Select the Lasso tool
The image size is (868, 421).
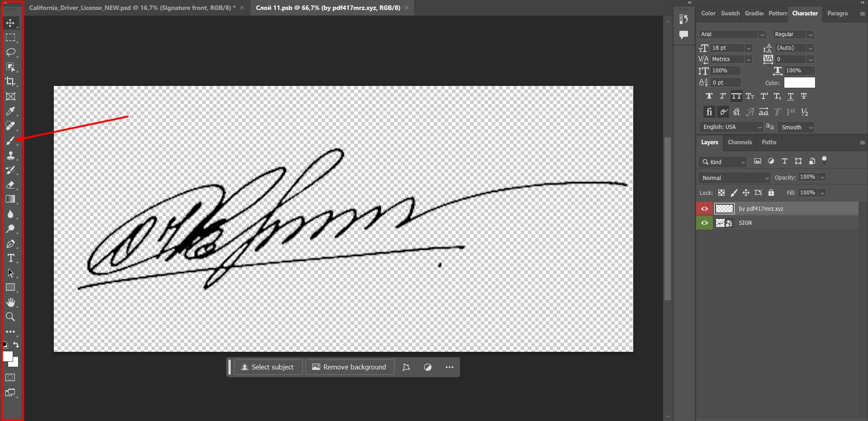pyautogui.click(x=11, y=52)
